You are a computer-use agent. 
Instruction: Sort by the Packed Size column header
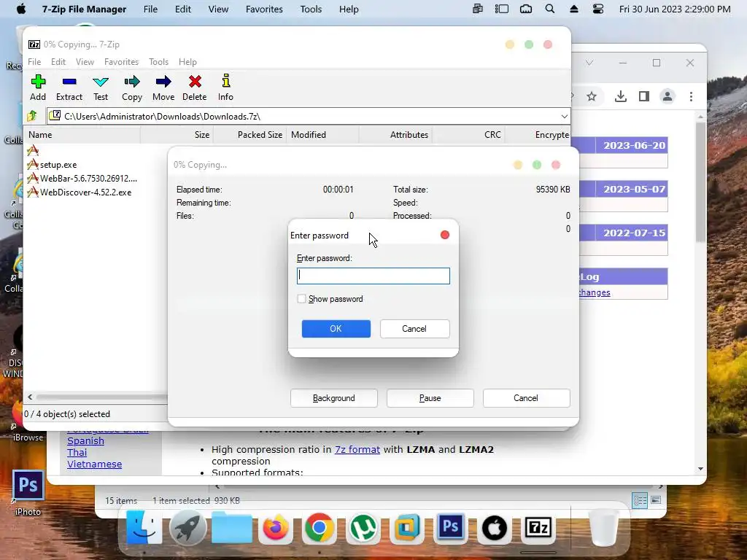click(249, 135)
